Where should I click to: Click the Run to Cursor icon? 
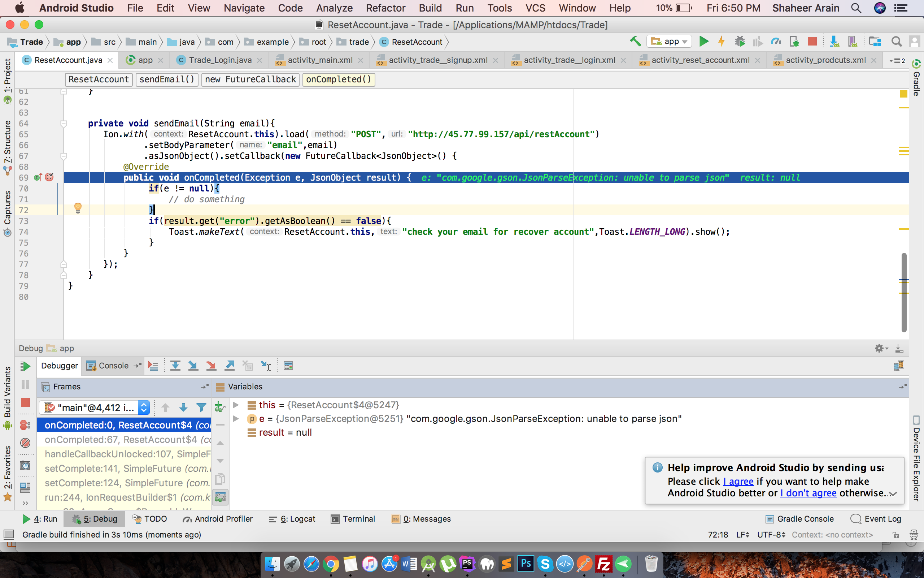[266, 366]
